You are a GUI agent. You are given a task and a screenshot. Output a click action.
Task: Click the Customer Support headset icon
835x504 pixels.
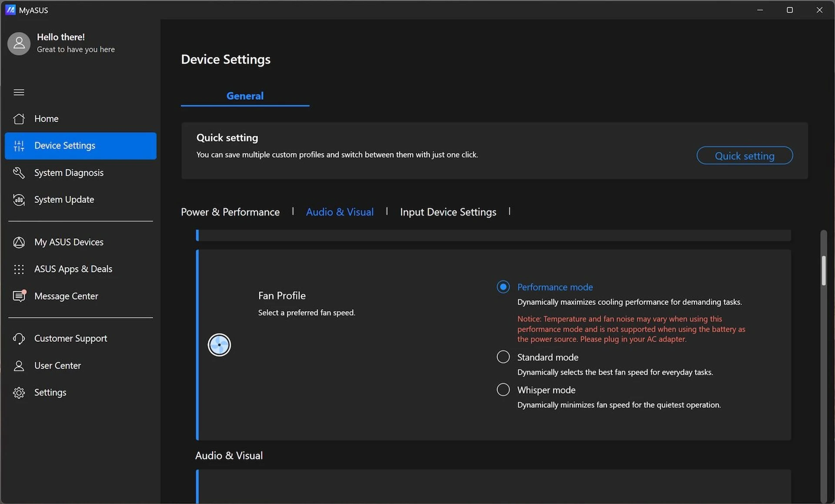[x=19, y=338]
